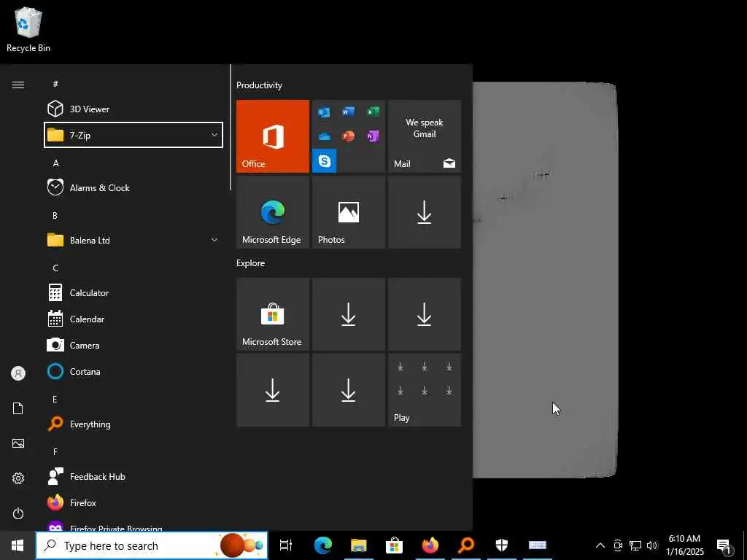747x560 pixels.
Task: Open Windows Security shield on taskbar
Action: [502, 545]
